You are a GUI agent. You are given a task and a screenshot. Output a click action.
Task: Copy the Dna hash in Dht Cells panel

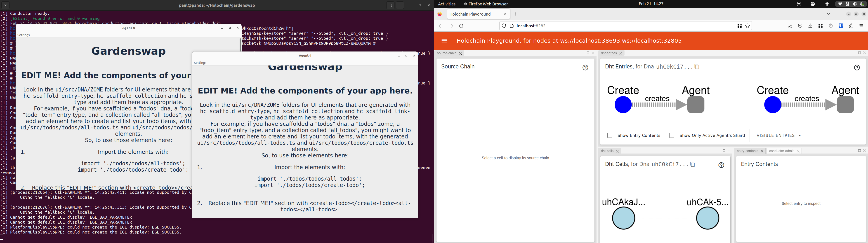[693, 164]
